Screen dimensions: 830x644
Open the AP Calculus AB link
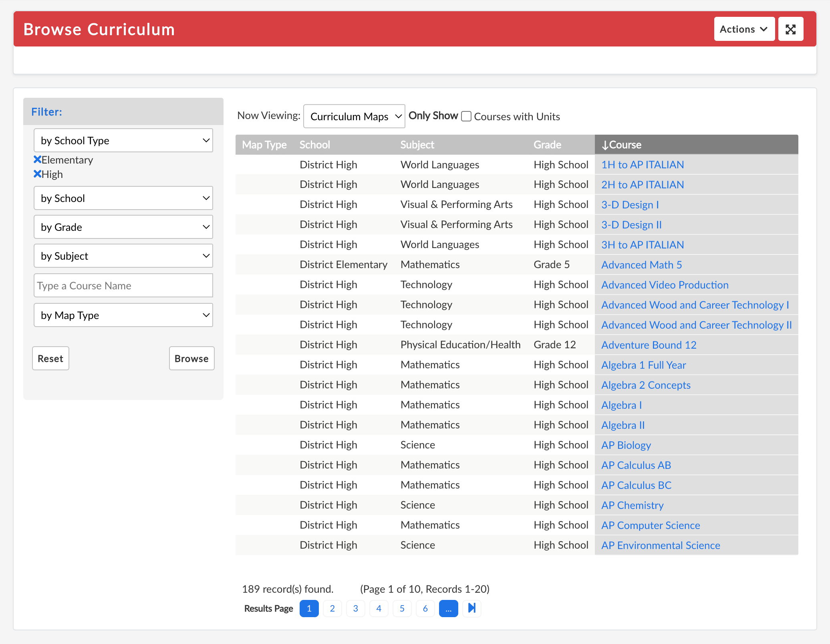click(636, 465)
